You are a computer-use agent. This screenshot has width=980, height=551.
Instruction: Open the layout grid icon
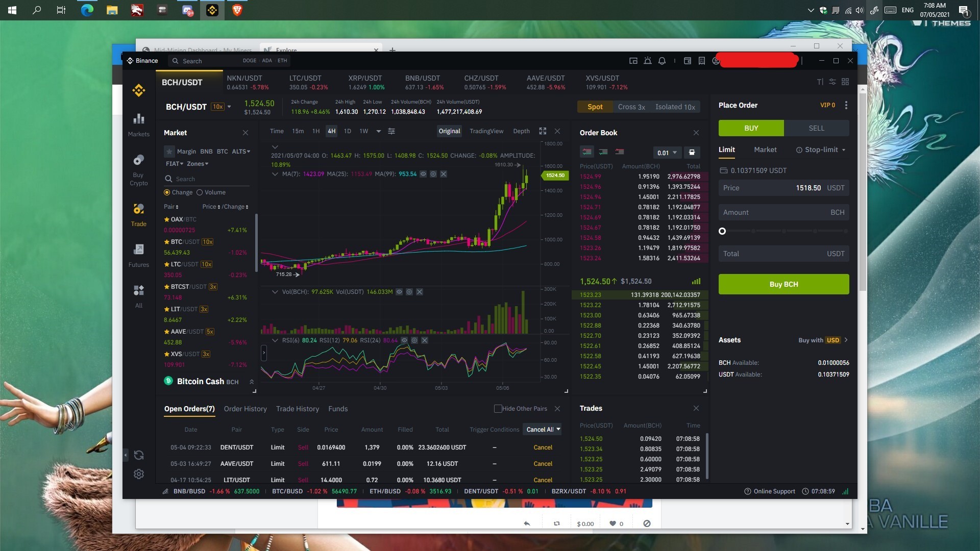(x=845, y=82)
